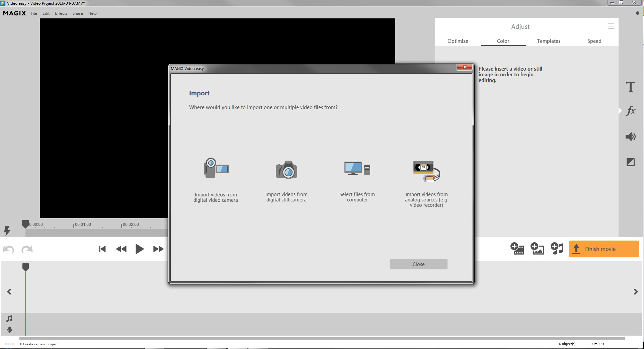Viewport: 644px width, 349px height.
Task: Open the audio volume panel
Action: pyautogui.click(x=631, y=137)
